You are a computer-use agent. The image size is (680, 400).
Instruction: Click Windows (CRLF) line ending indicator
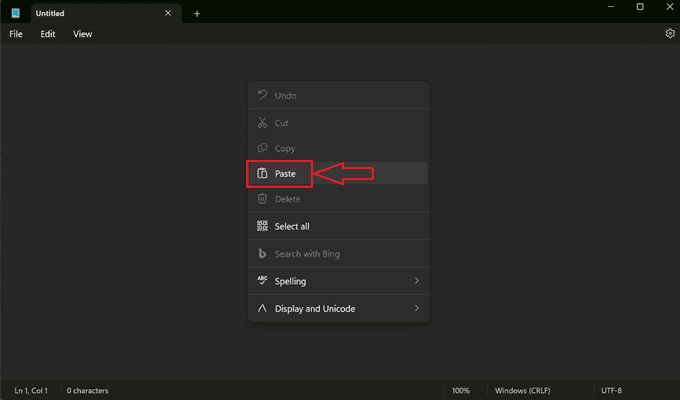523,390
